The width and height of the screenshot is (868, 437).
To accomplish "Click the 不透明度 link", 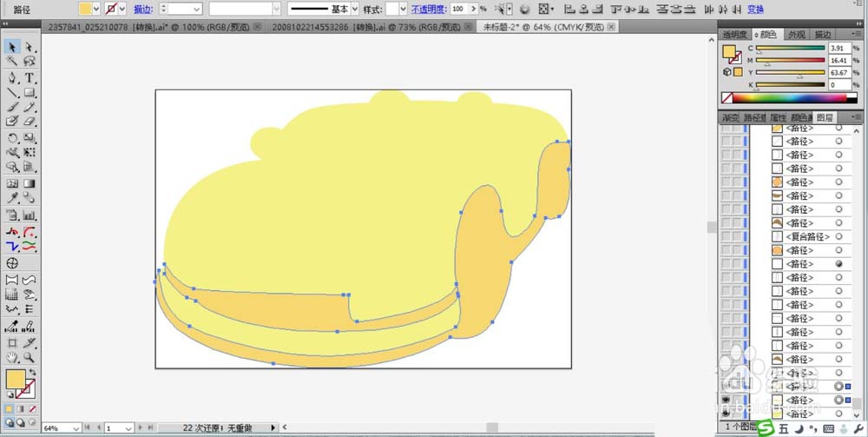I will (x=429, y=10).
